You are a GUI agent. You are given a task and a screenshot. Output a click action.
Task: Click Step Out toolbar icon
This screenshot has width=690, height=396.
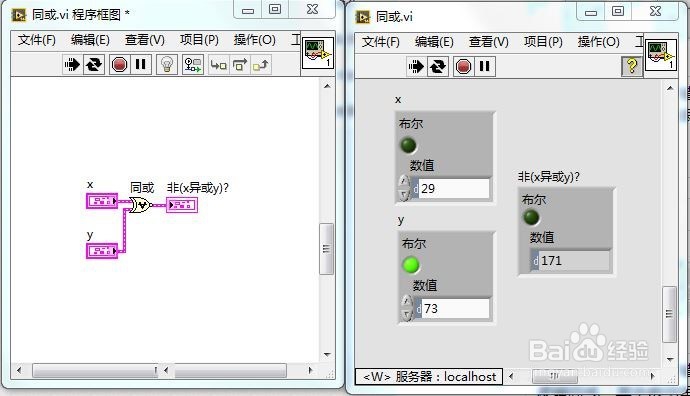pos(261,65)
